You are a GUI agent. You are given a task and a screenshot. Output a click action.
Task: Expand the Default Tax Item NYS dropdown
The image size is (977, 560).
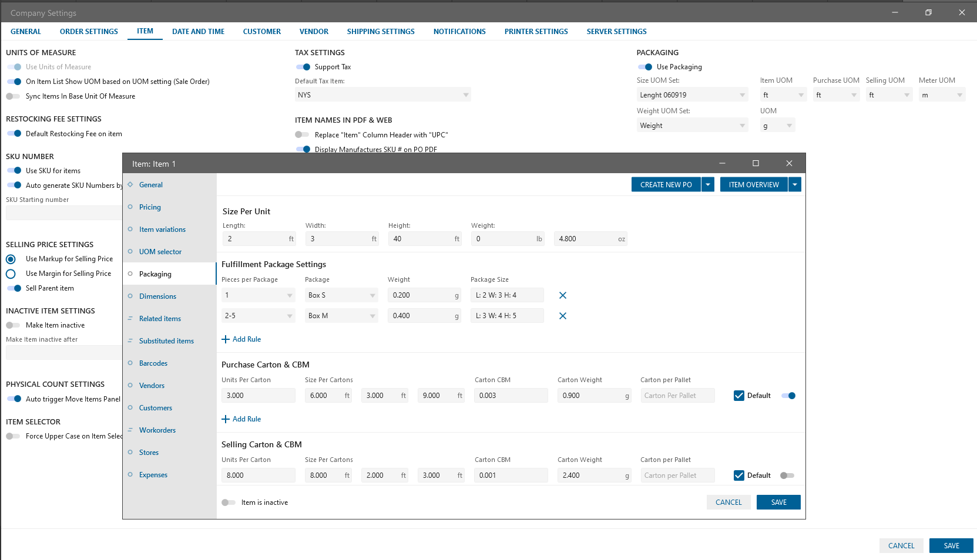pyautogui.click(x=382, y=95)
